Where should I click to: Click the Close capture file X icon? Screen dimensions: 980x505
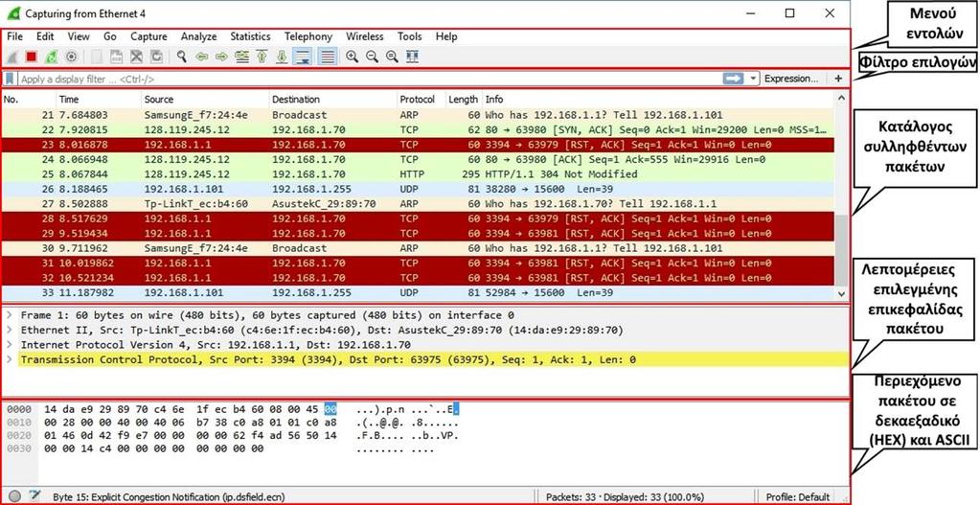click(x=136, y=57)
